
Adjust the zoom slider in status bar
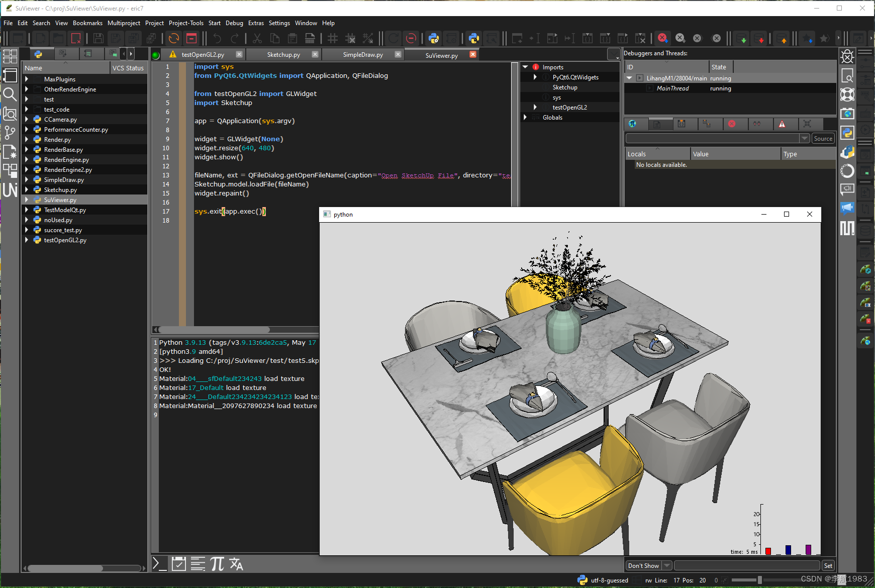point(760,580)
